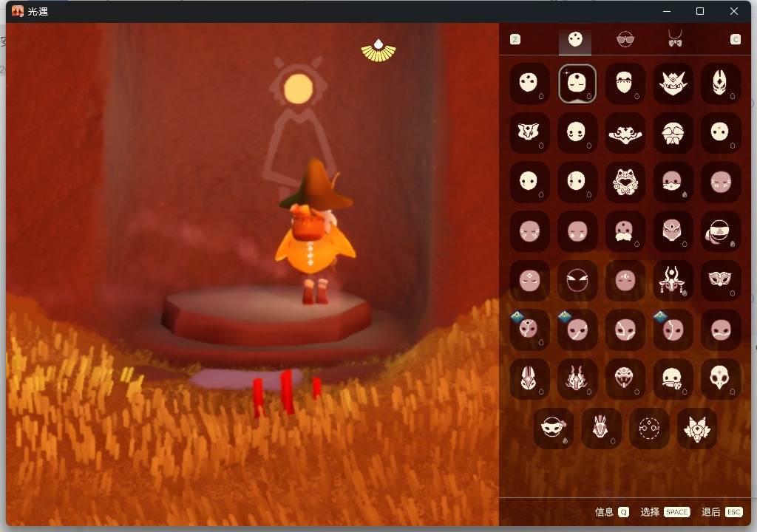757x532 pixels.
Task: Select the masquerade eye mask
Action: pyautogui.click(x=720, y=281)
